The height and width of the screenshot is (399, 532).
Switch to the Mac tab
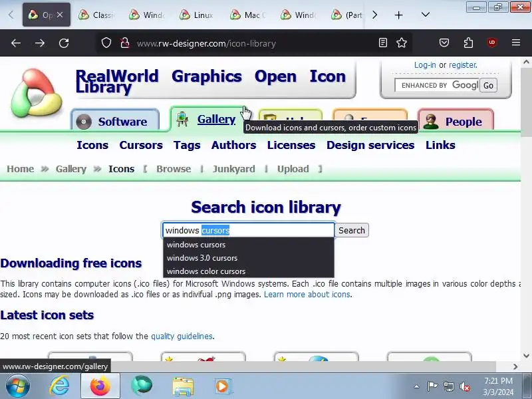tap(248, 15)
